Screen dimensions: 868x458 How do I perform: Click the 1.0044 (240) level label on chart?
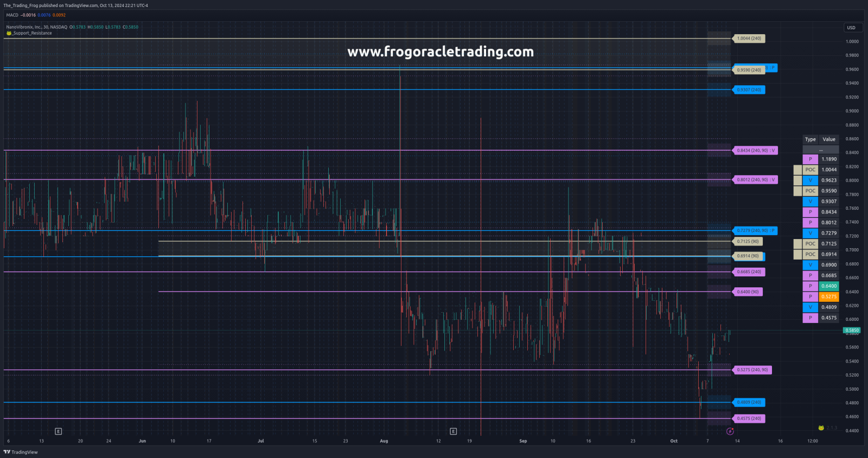[x=749, y=38]
